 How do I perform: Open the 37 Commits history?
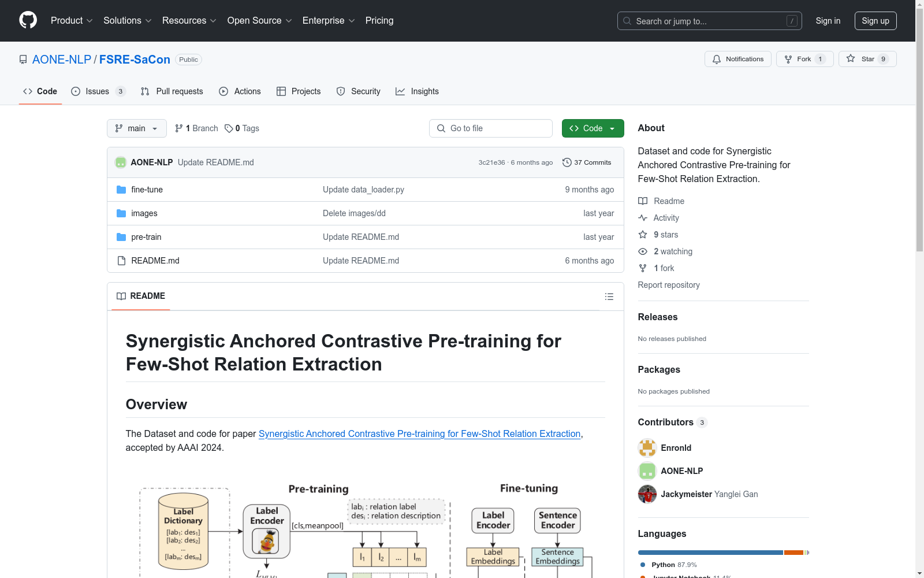[x=587, y=162]
